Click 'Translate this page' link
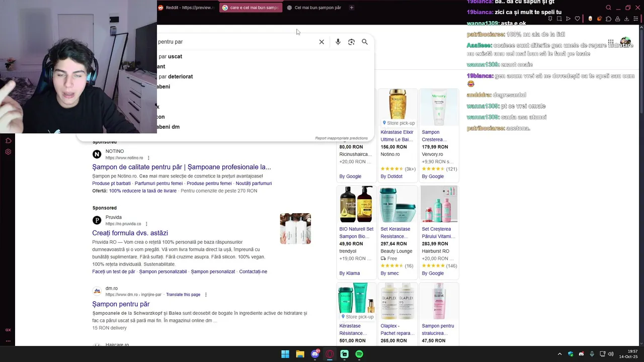This screenshot has width=644, height=362. 183,295
